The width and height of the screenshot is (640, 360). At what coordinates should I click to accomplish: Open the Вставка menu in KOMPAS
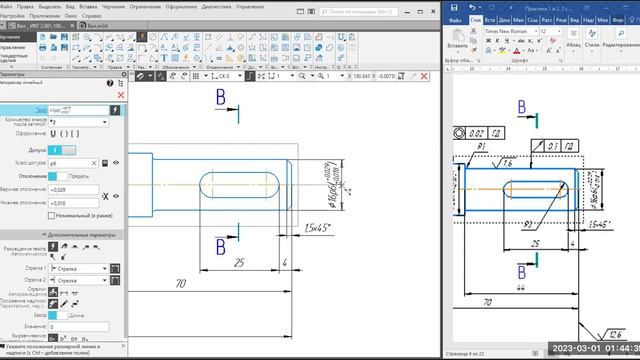pos(88,7)
